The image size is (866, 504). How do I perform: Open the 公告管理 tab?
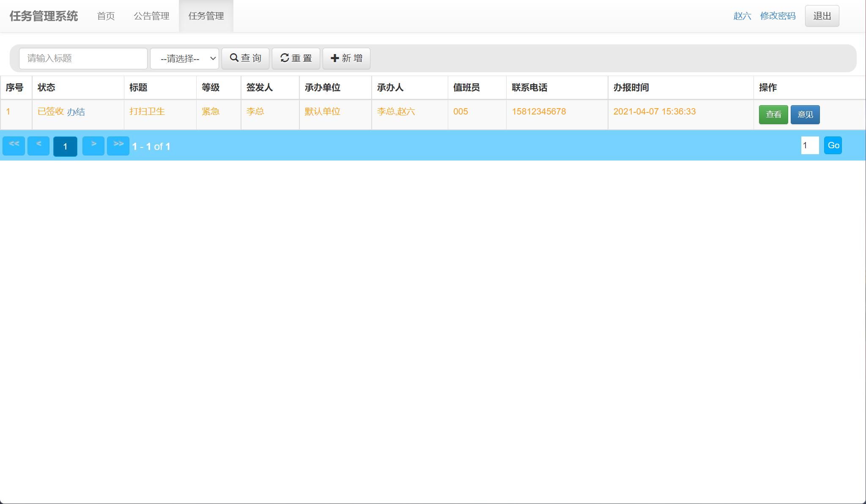click(152, 16)
